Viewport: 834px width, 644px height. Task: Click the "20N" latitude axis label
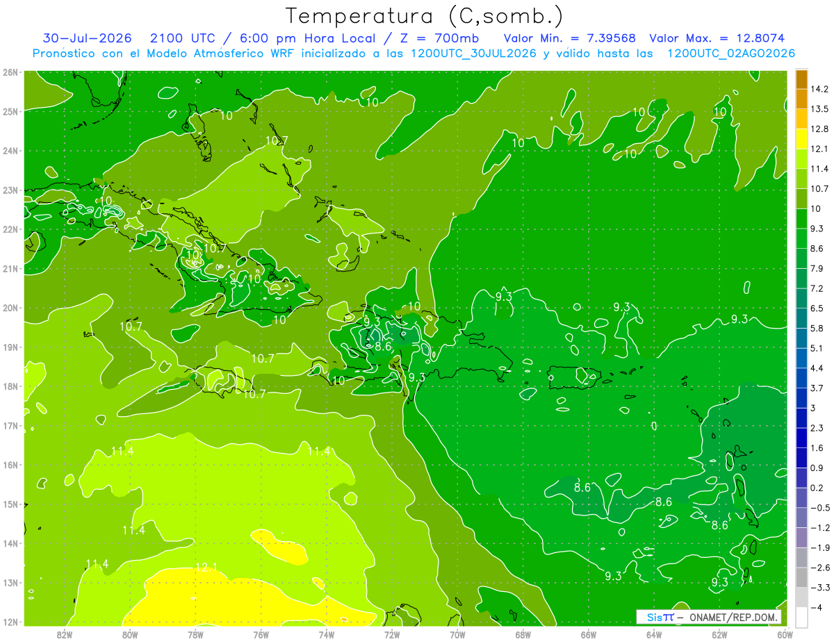[10, 308]
